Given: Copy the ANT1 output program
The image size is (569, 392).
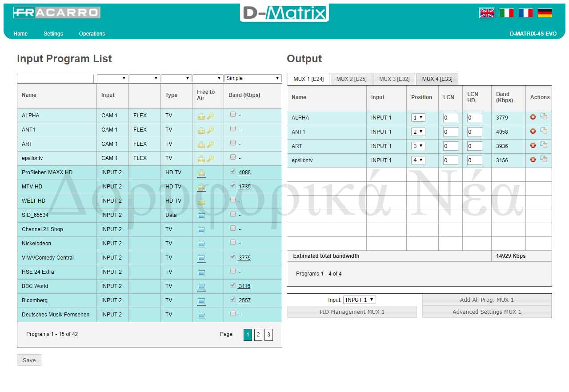Looking at the screenshot, I should (544, 131).
